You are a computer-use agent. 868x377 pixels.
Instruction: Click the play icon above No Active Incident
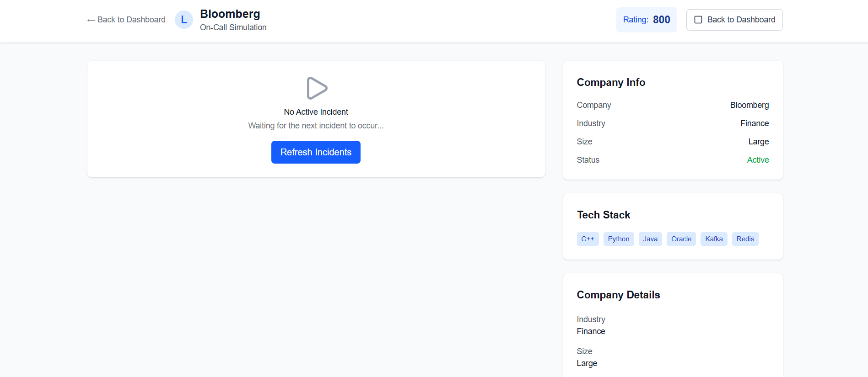[316, 88]
